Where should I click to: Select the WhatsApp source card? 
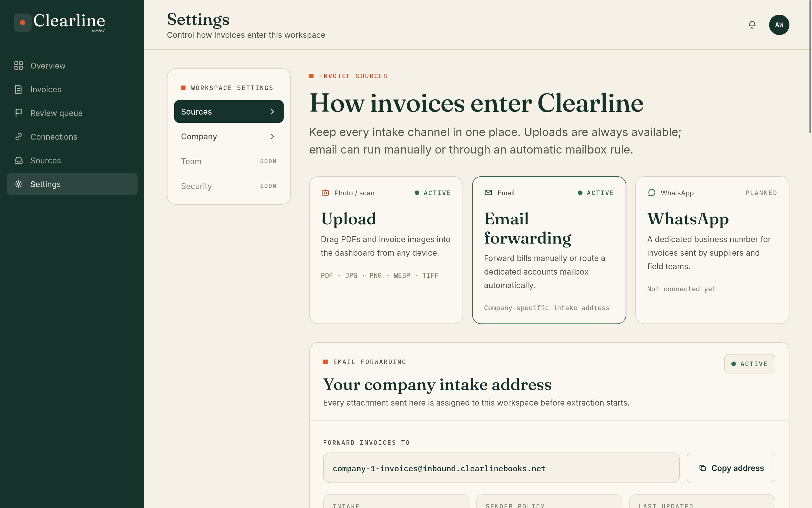point(712,250)
